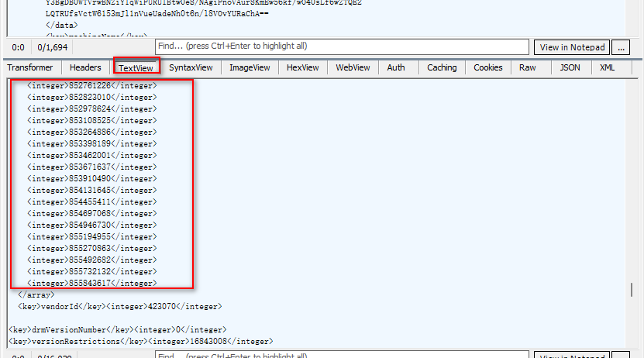The width and height of the screenshot is (644, 358).
Task: Switch to WebView tab
Action: pyautogui.click(x=353, y=67)
